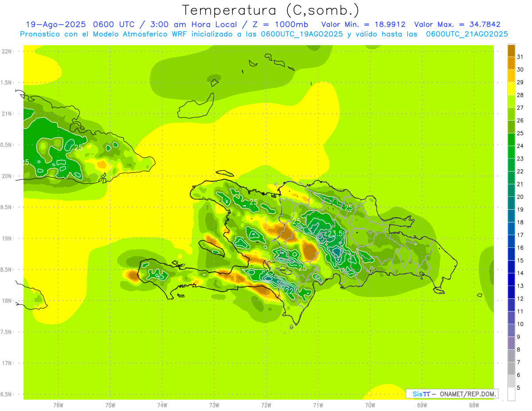
Task: Click the yellow legend swatch between 28 and 29
Action: click(x=511, y=89)
